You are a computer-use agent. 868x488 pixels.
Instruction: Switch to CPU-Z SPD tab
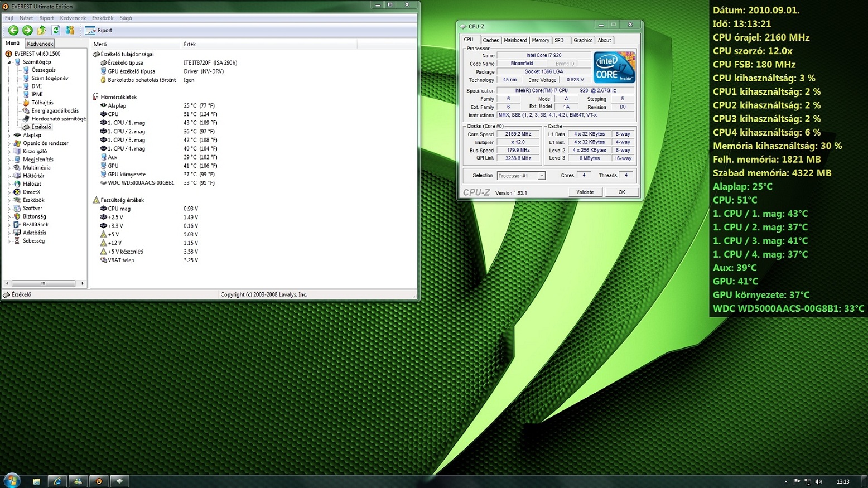pos(559,40)
